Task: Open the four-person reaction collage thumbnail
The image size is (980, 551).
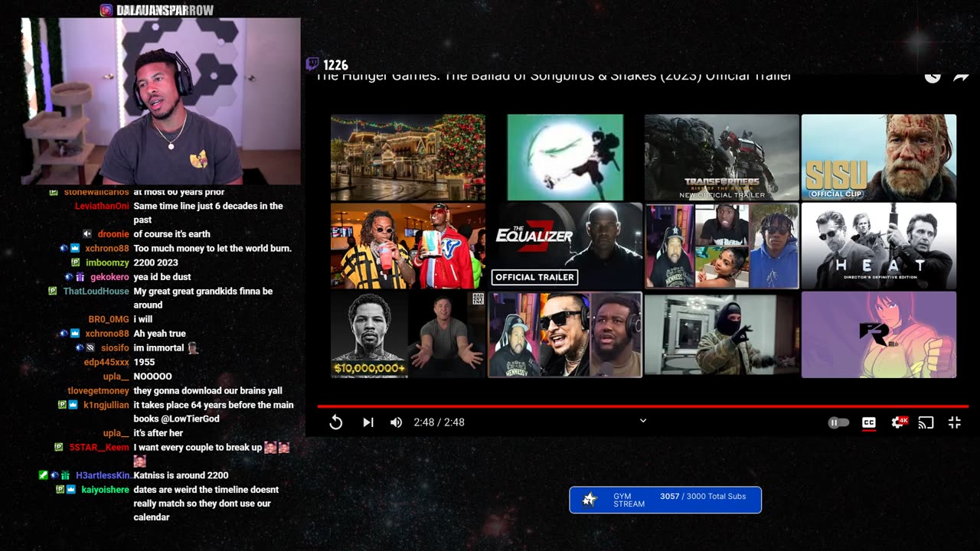Action: click(x=722, y=246)
